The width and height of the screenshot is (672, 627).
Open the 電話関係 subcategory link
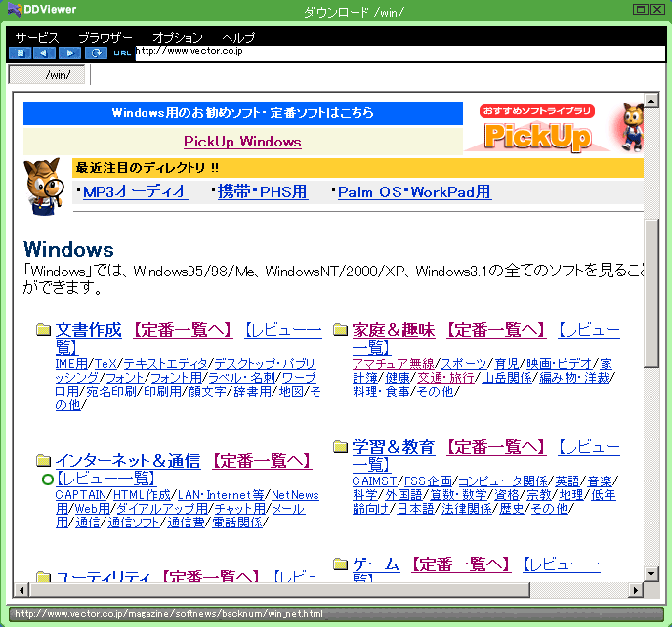point(237,522)
